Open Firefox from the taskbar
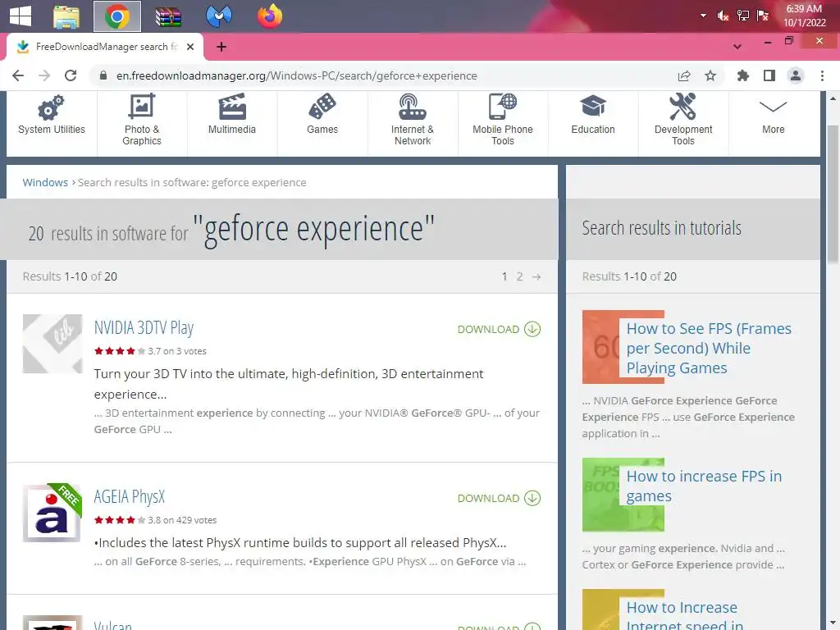 (x=269, y=16)
